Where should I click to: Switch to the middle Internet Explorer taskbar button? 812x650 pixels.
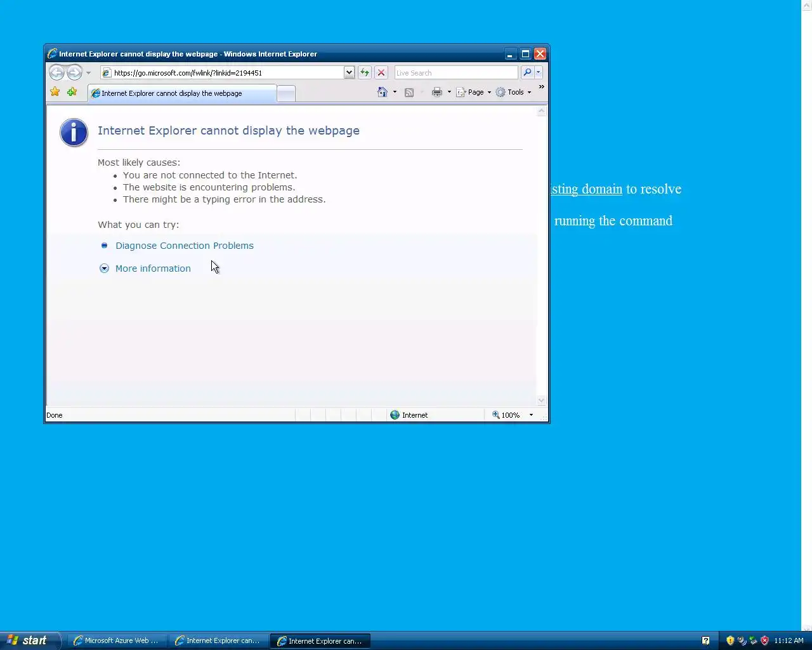[x=219, y=641]
